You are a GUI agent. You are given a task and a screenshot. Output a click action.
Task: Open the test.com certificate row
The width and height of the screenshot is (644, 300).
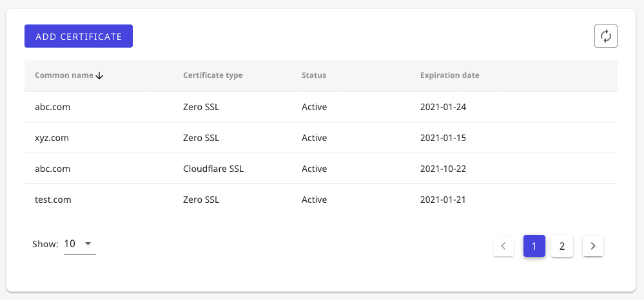[321, 200]
